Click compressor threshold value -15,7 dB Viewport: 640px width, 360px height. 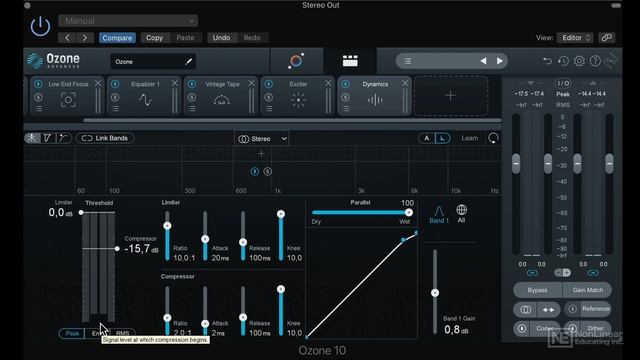tap(141, 249)
